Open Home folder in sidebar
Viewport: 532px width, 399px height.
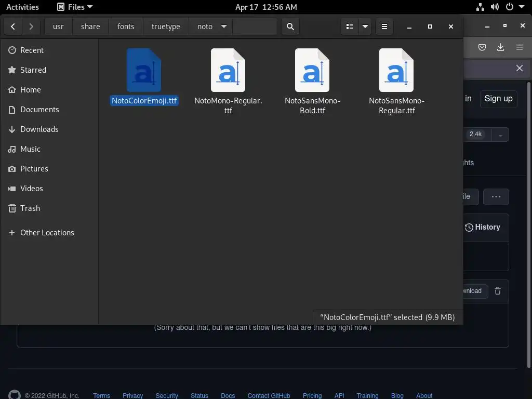49,89
